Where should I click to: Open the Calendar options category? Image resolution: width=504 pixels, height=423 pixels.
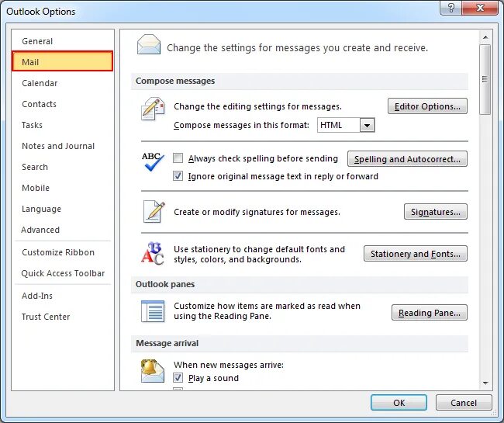[62, 83]
